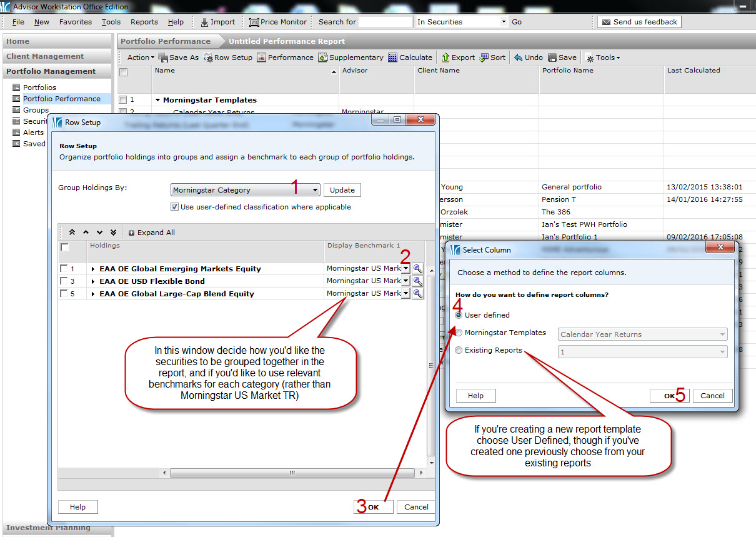Image resolution: width=756 pixels, height=537 pixels.
Task: Click magnifier icon for Global Emerging Markets benchmark
Action: pyautogui.click(x=417, y=268)
